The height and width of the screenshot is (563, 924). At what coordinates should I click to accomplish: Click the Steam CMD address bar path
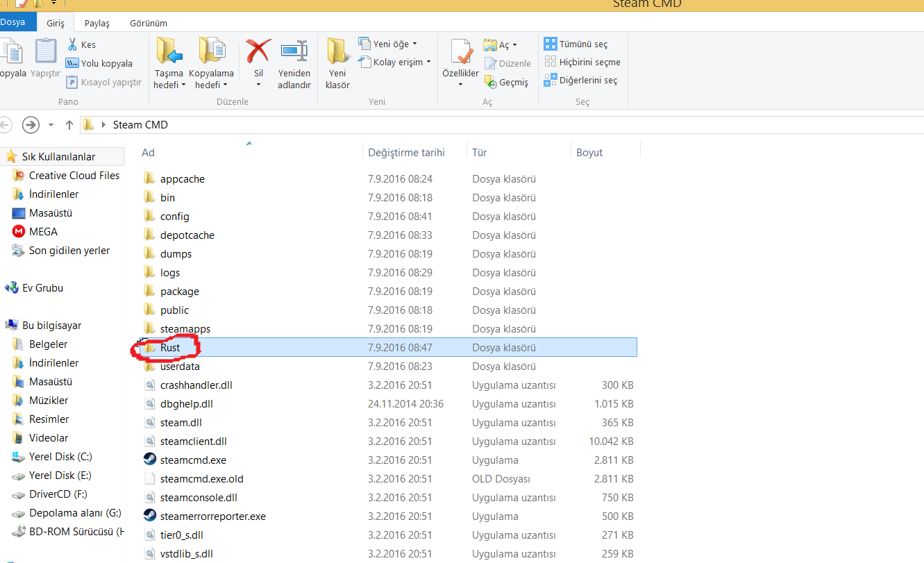[140, 125]
